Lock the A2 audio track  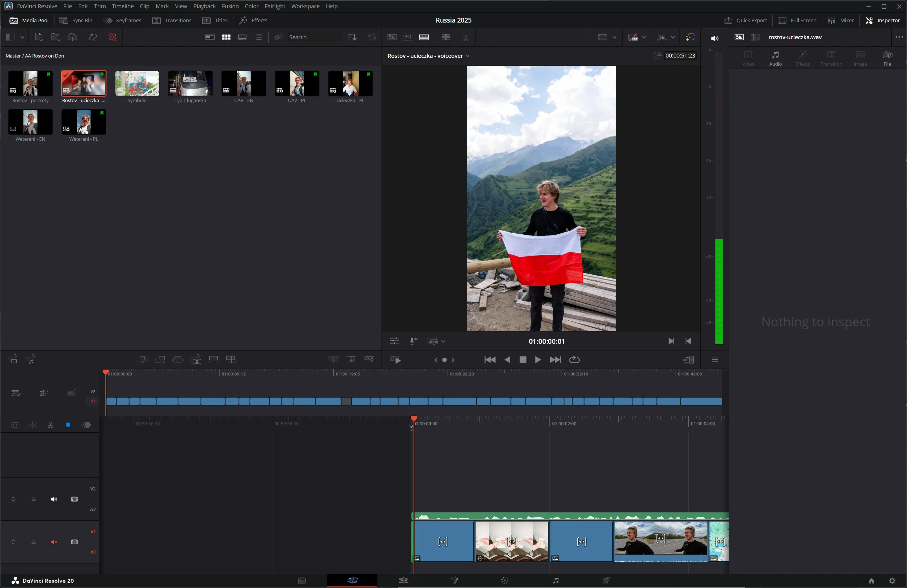33,500
